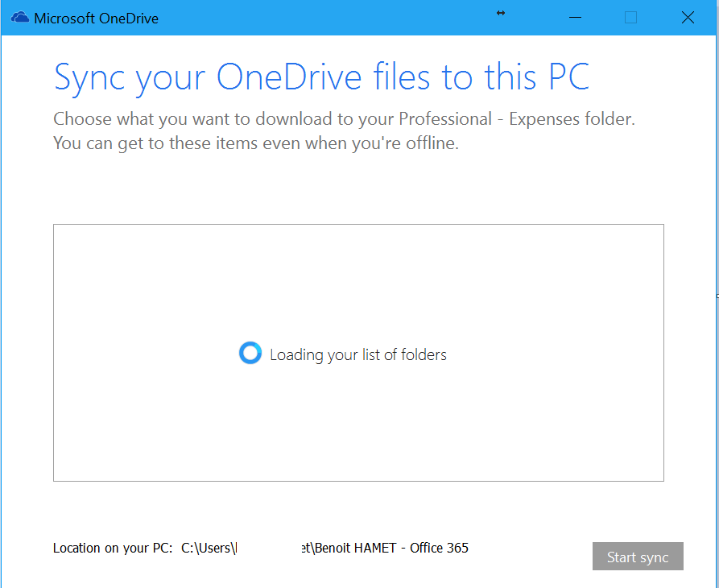719x588 pixels.
Task: Click the double-arrow resize icon in title bar
Action: (501, 13)
